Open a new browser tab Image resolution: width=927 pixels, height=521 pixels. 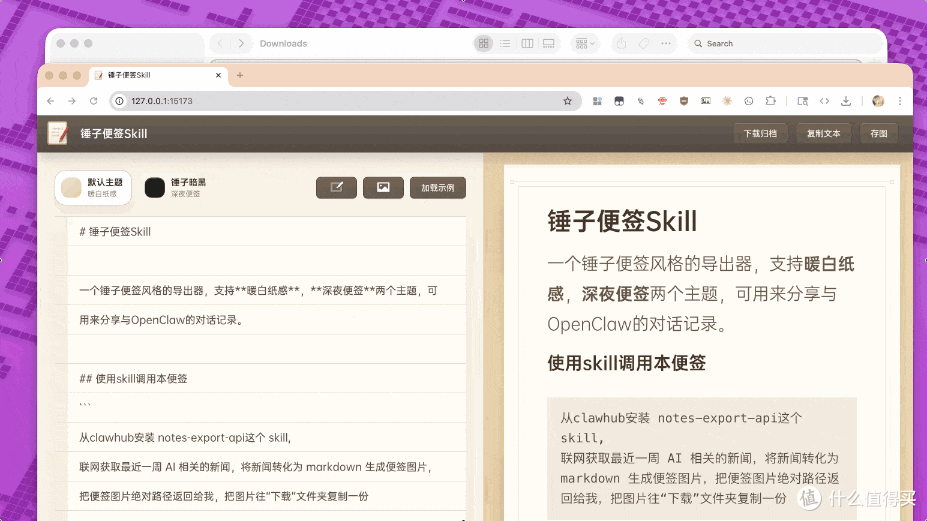click(x=239, y=75)
